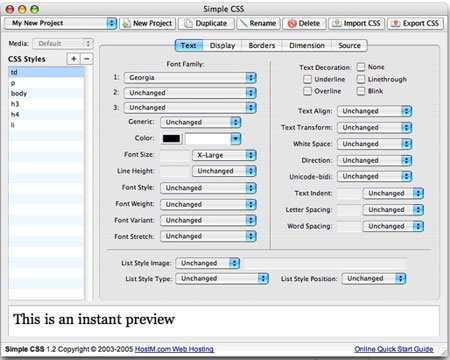This screenshot has width=450, height=360.
Task: Duplicate the current project
Action: pos(206,23)
